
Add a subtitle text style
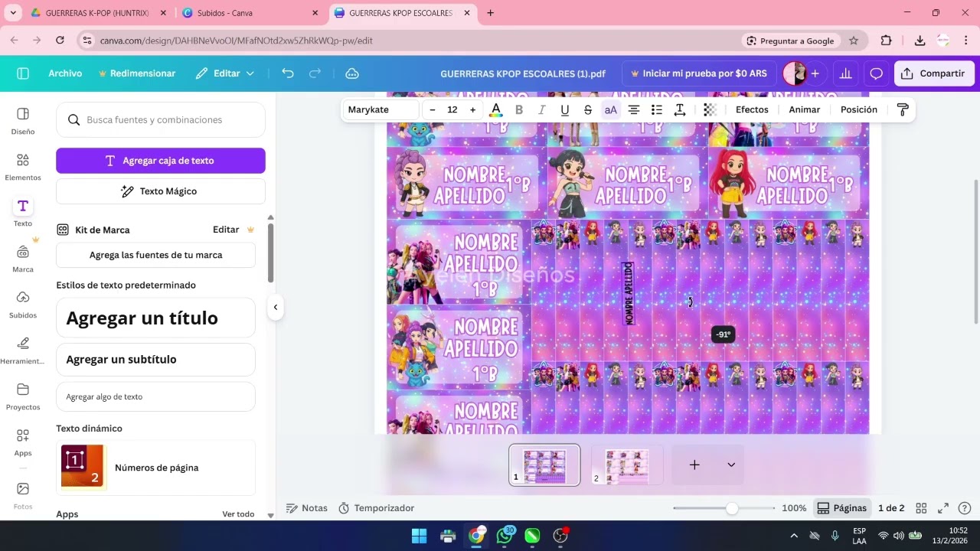tap(155, 360)
